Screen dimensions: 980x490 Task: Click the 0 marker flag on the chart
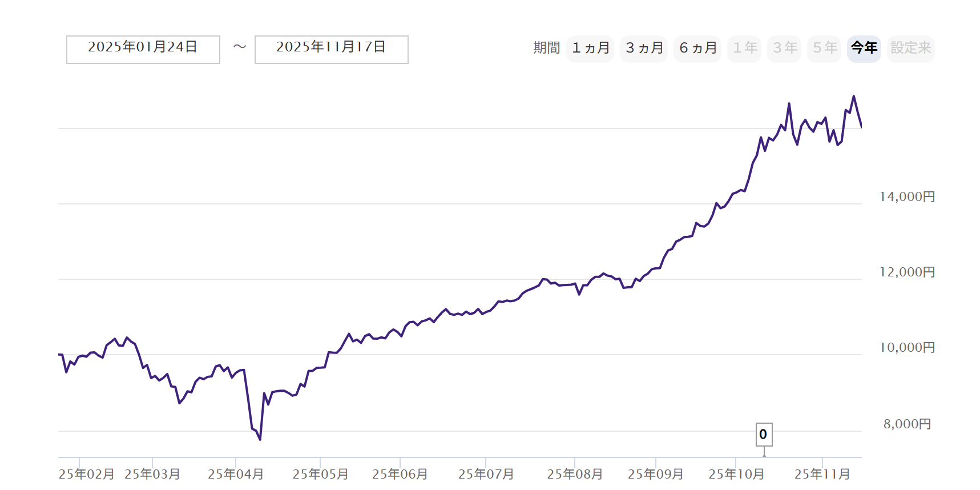(x=764, y=435)
